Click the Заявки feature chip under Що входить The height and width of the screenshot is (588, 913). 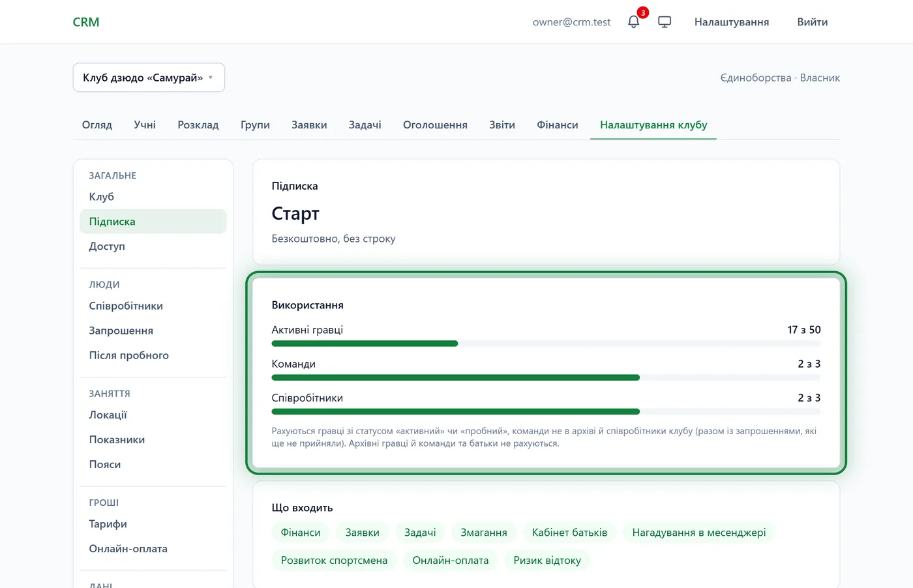coord(362,533)
